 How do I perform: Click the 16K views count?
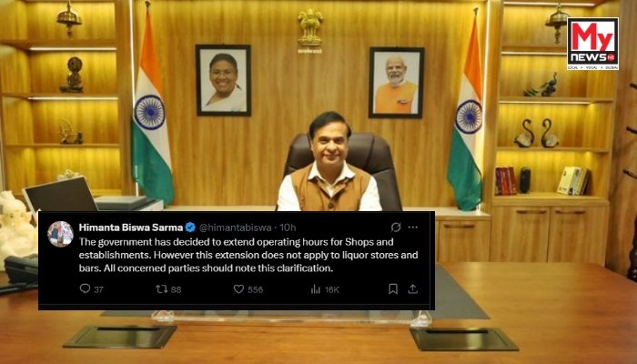click(331, 289)
